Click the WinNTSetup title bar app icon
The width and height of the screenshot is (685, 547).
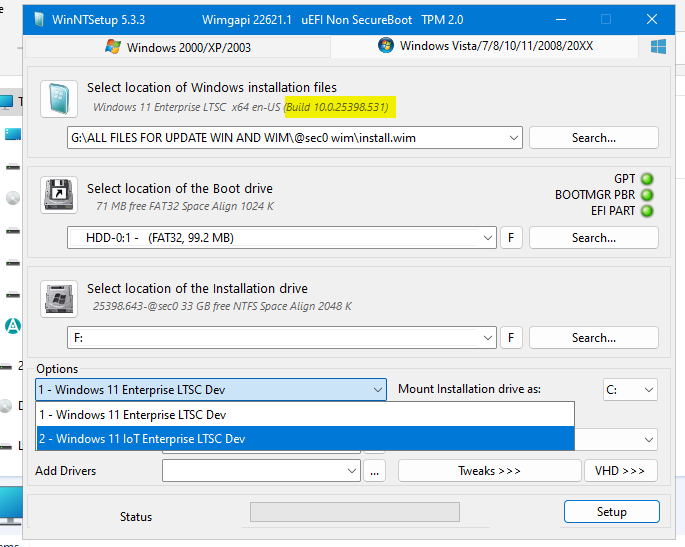click(39, 20)
